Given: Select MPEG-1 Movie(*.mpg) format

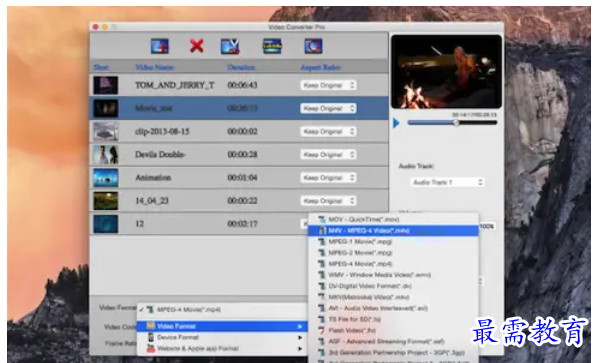Looking at the screenshot, I should 393,242.
